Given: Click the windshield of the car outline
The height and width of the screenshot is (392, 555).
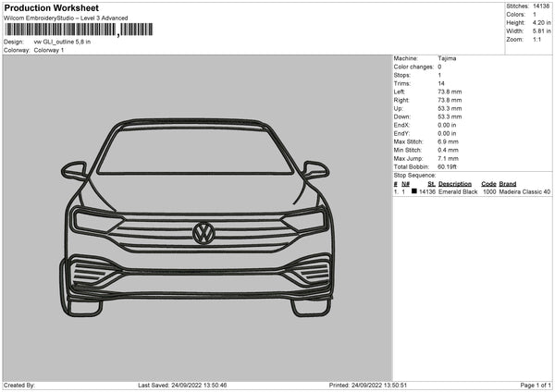Looking at the screenshot, I should (195, 152).
